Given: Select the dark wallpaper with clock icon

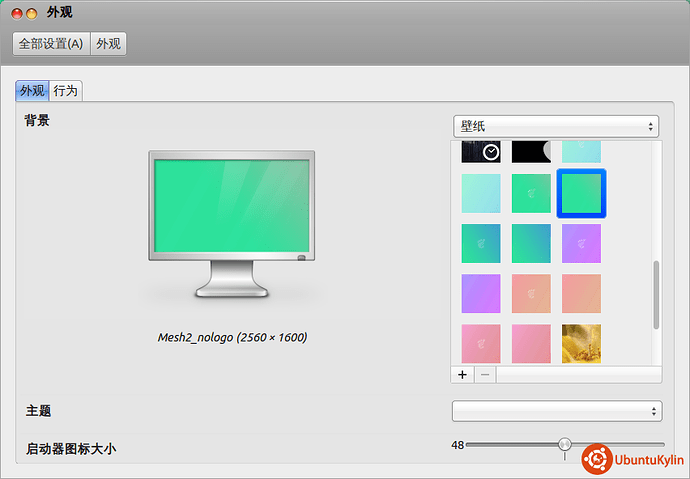Looking at the screenshot, I should pos(481,151).
